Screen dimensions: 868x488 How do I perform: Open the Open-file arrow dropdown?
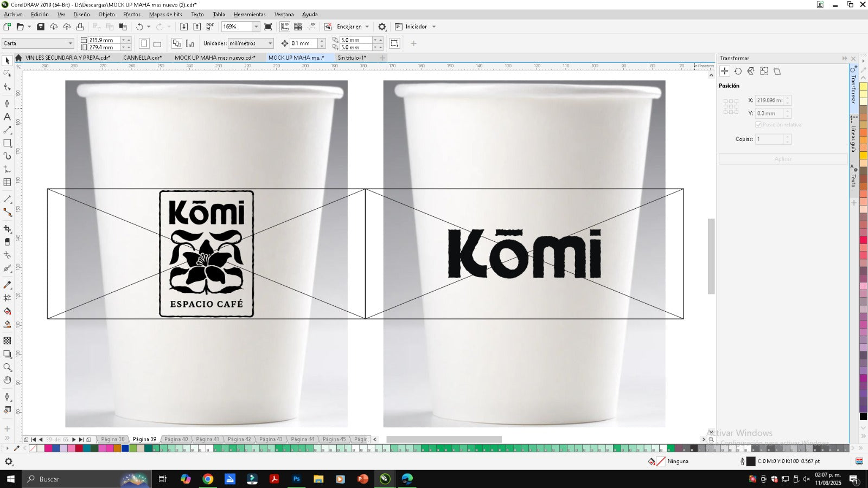pyautogui.click(x=29, y=27)
